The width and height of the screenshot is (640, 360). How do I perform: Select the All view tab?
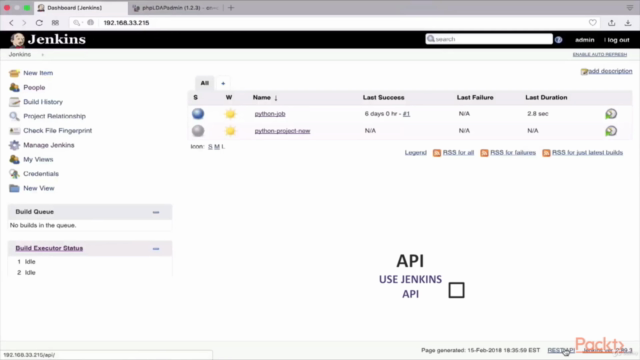click(204, 83)
